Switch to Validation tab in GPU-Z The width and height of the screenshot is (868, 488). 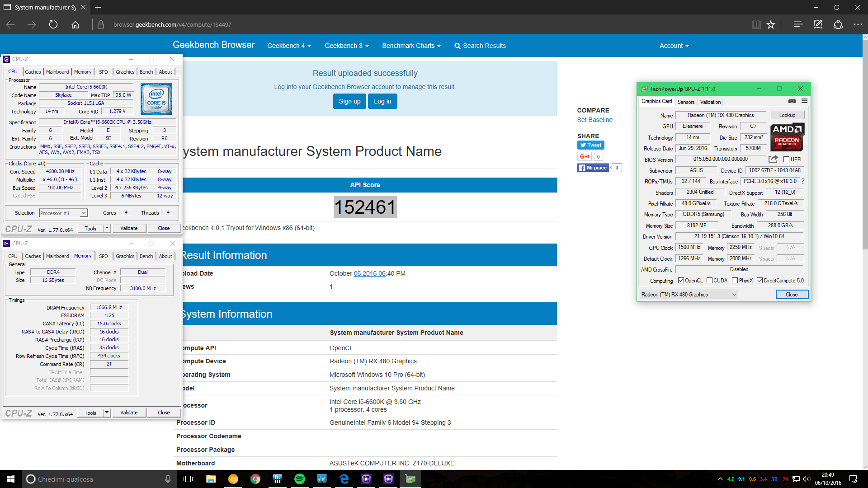coord(710,102)
